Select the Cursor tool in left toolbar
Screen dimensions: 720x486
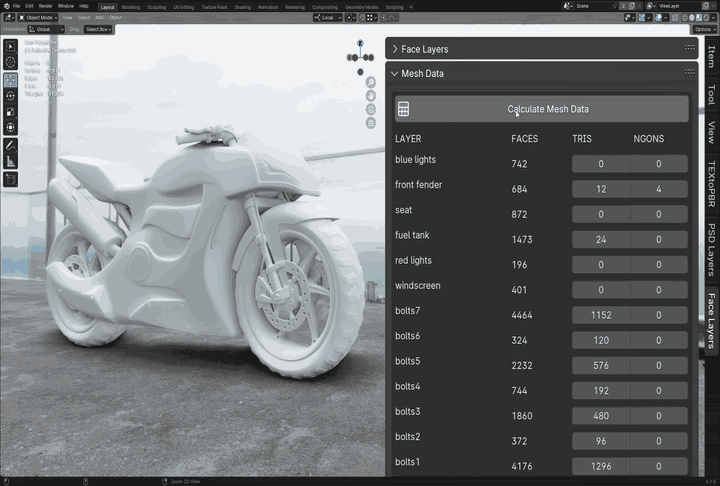pos(11,62)
